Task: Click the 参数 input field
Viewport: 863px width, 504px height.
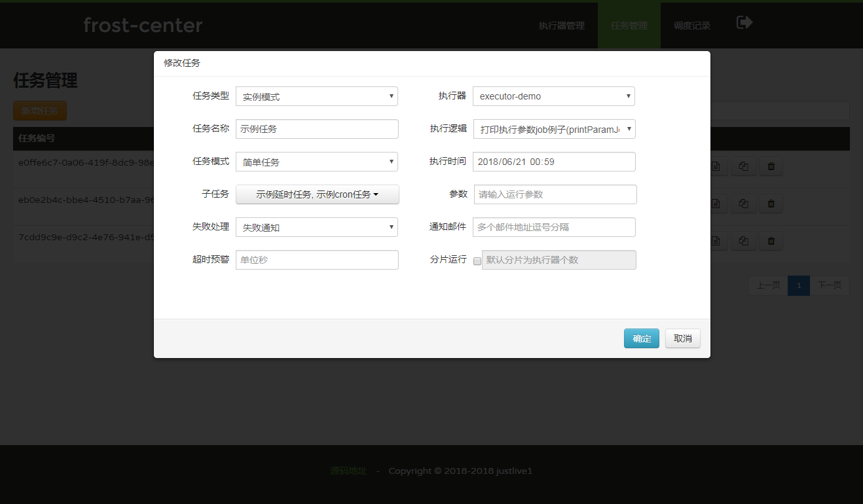Action: (x=555, y=194)
